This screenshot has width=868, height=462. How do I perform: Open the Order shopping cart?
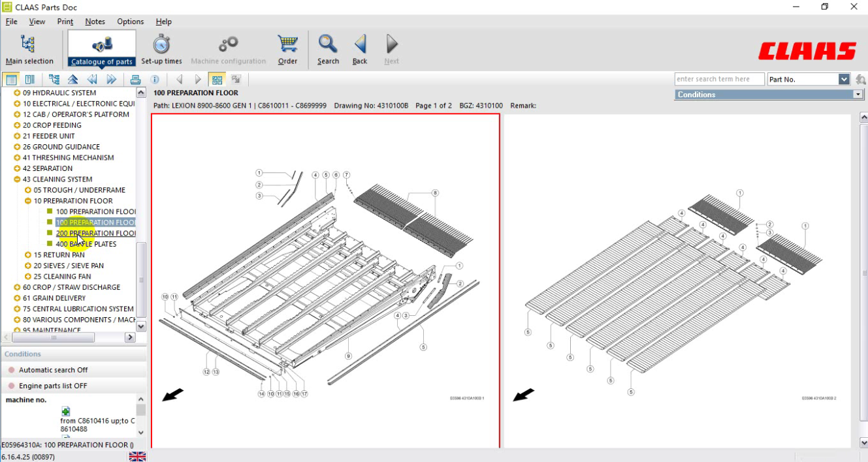(287, 50)
